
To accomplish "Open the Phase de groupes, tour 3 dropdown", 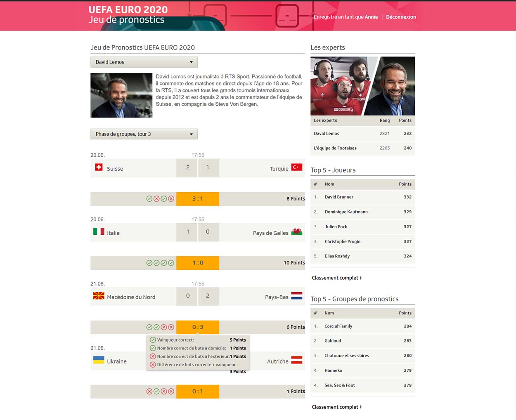I will click(x=144, y=134).
